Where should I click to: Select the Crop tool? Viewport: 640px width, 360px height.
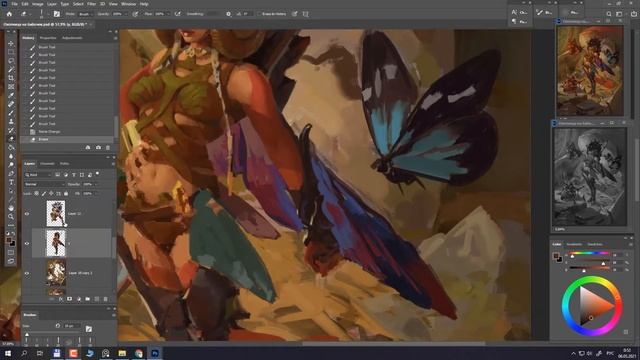pos(11,78)
